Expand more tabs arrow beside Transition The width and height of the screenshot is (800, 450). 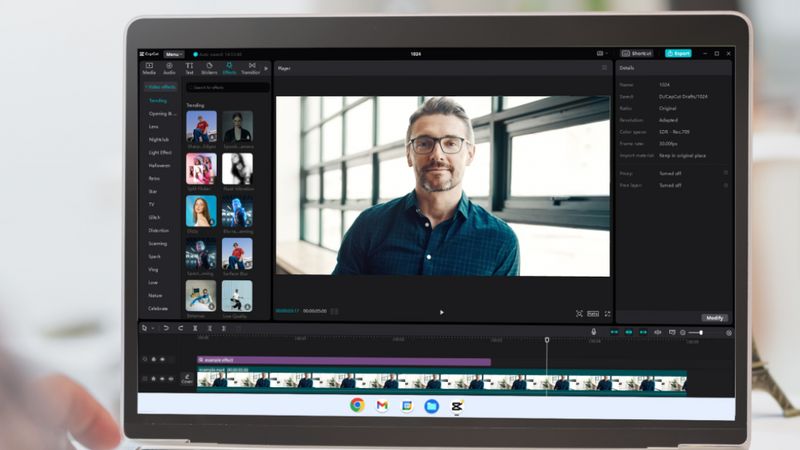click(x=267, y=68)
